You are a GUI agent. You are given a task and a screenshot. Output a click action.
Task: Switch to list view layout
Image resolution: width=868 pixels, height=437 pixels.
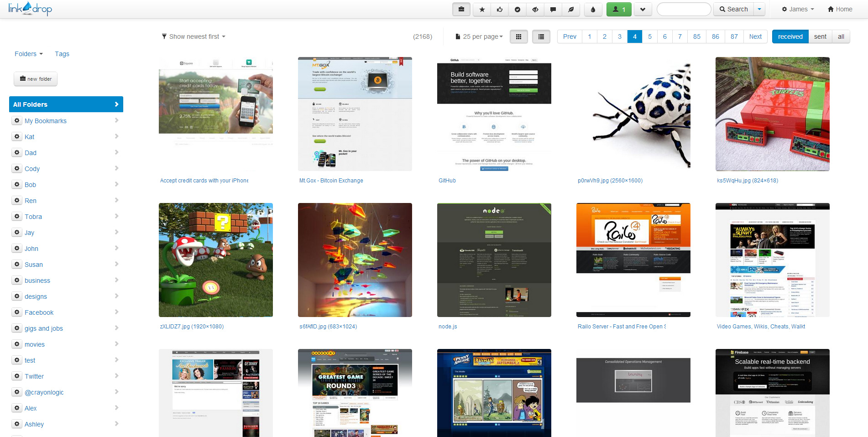[541, 36]
